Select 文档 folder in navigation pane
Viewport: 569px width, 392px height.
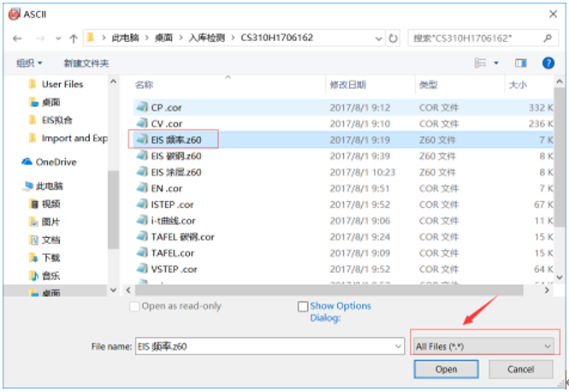point(45,240)
